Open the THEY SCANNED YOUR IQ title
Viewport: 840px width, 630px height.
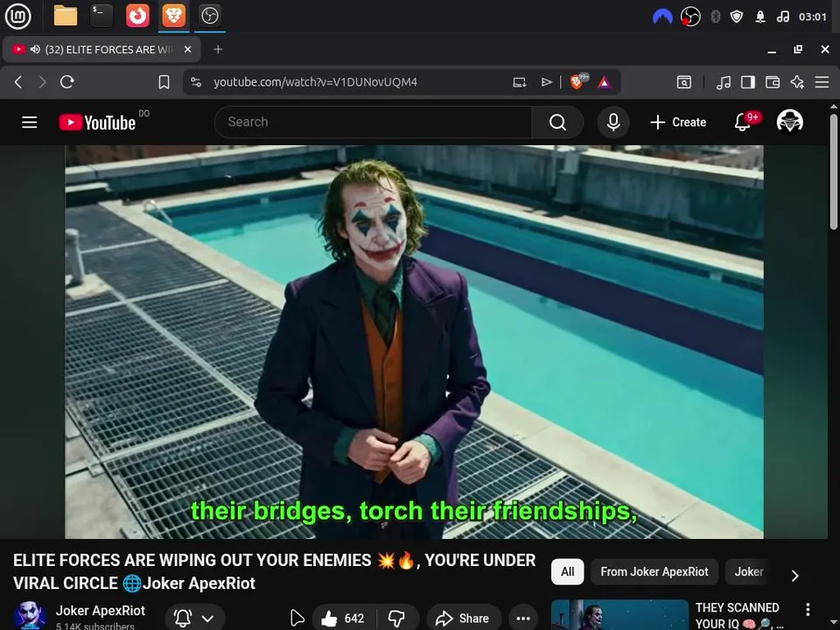[x=738, y=615]
